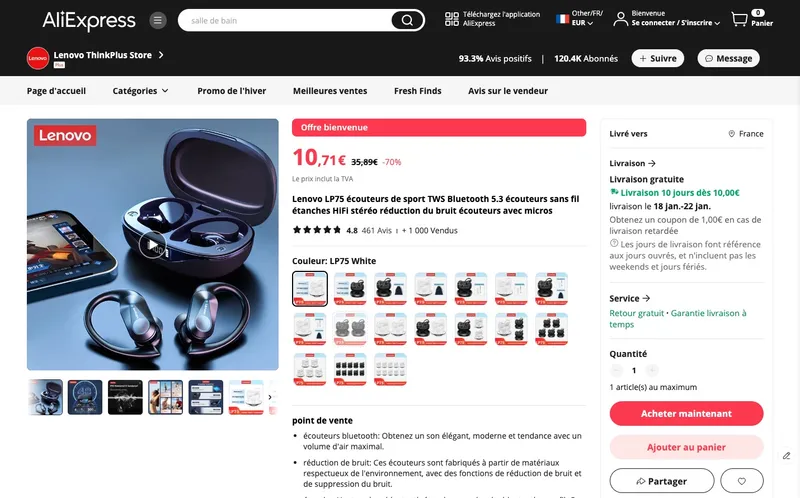Image resolution: width=800 pixels, height=498 pixels.
Task: Click Ajouter au panier button
Action: [x=686, y=447]
